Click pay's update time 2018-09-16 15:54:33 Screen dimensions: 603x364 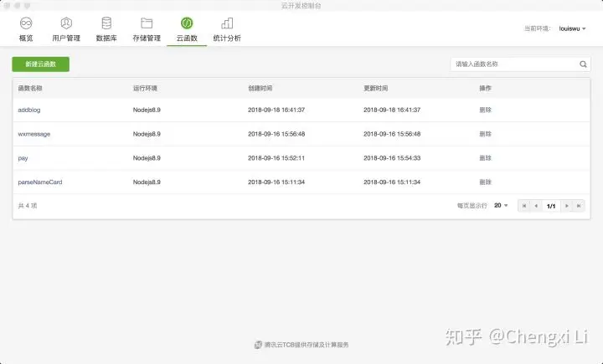point(392,158)
